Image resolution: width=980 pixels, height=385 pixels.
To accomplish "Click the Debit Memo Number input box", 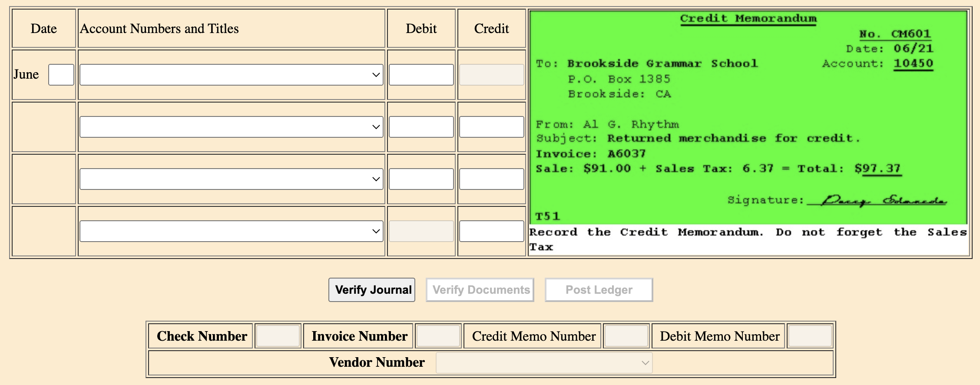I will (810, 336).
